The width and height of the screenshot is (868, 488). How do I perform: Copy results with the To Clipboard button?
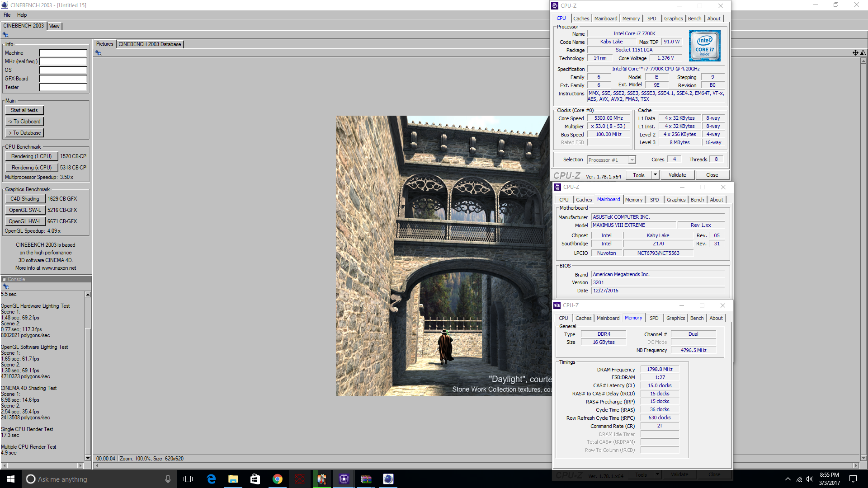pyautogui.click(x=24, y=122)
